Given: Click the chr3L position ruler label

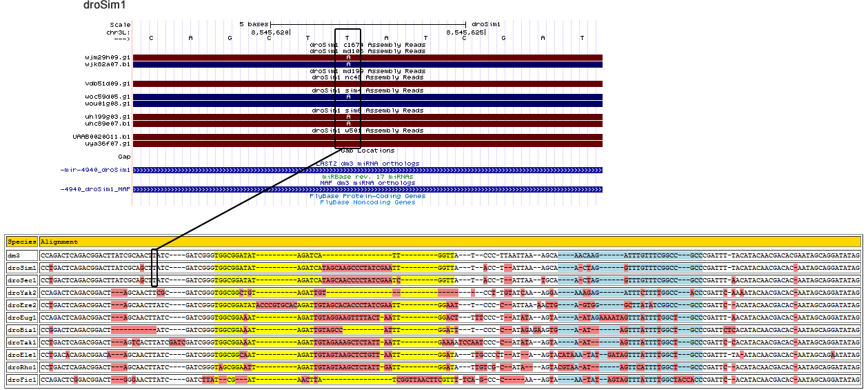Looking at the screenshot, I should 118,32.
